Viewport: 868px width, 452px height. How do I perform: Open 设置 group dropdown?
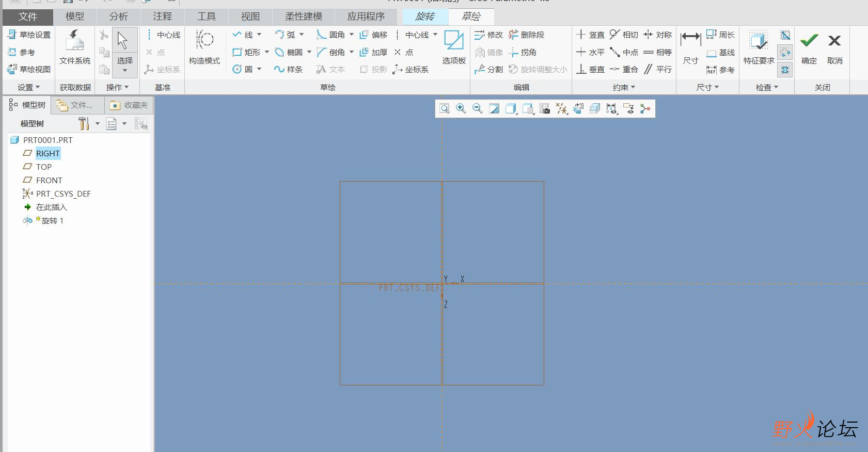(x=29, y=87)
